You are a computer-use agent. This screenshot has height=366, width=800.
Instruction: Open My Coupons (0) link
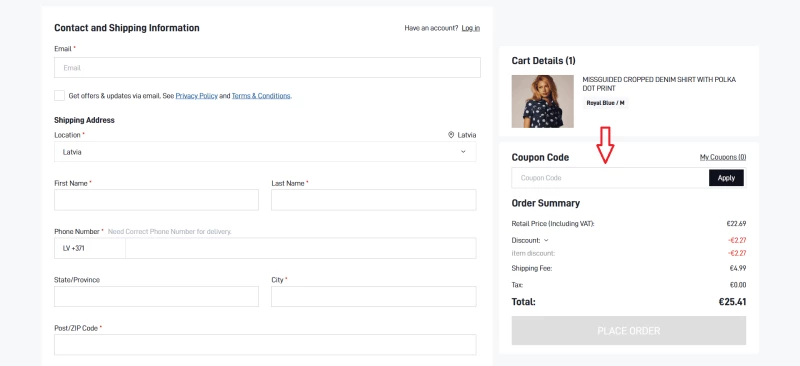click(x=722, y=157)
